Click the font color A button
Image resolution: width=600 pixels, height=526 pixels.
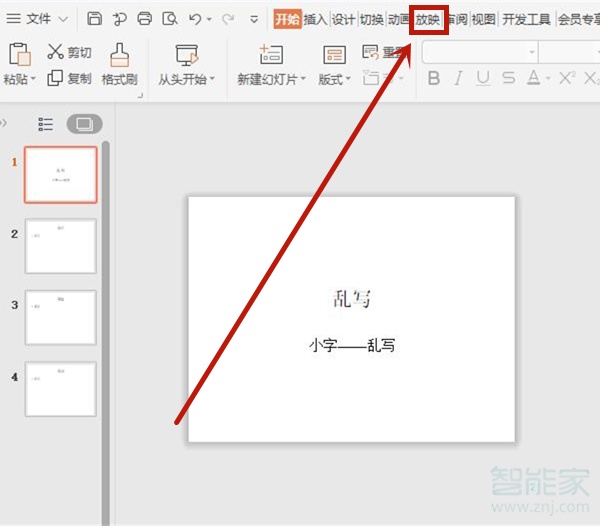[534, 78]
